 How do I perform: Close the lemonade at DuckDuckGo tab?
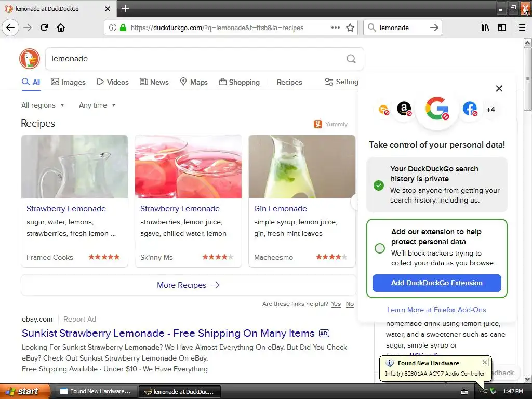(107, 9)
